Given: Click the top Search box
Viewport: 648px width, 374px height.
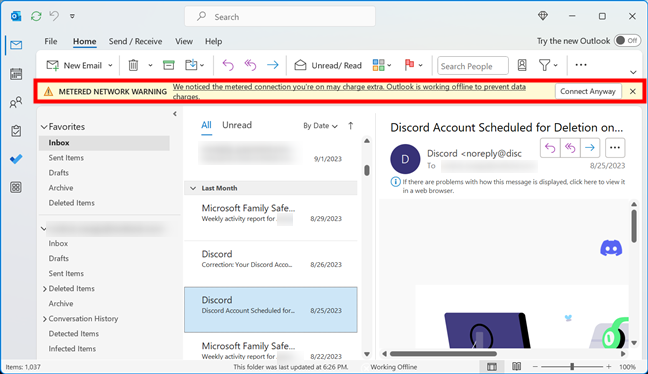Looking at the screenshot, I should click(x=280, y=17).
